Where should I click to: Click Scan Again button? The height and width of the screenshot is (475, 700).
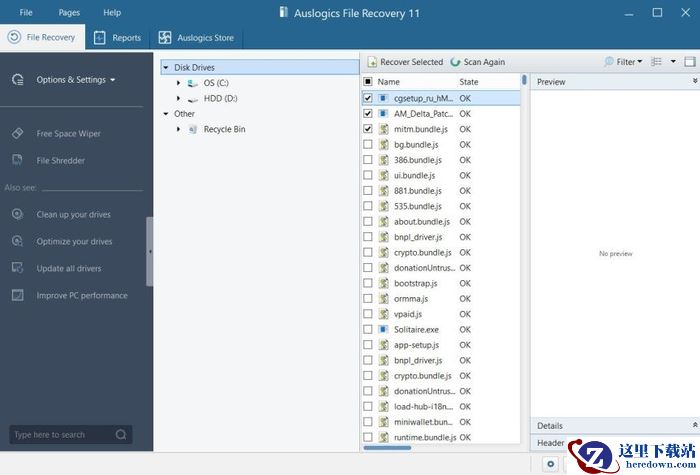478,62
